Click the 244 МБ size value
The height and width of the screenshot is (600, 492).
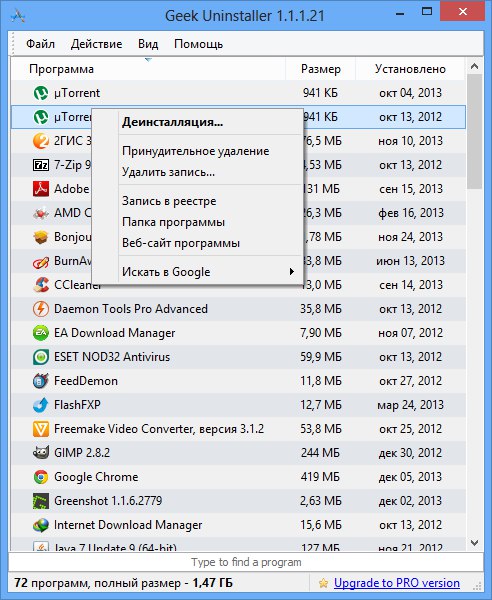tap(320, 453)
